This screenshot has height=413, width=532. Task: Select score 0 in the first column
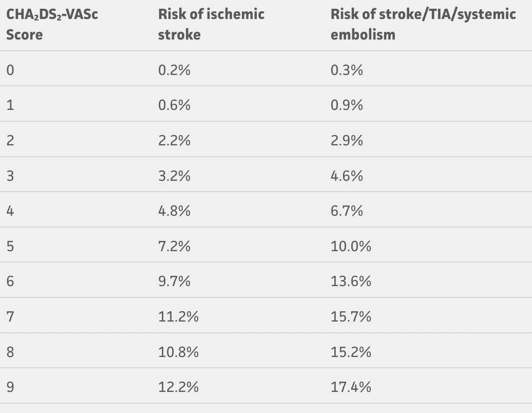tap(10, 70)
